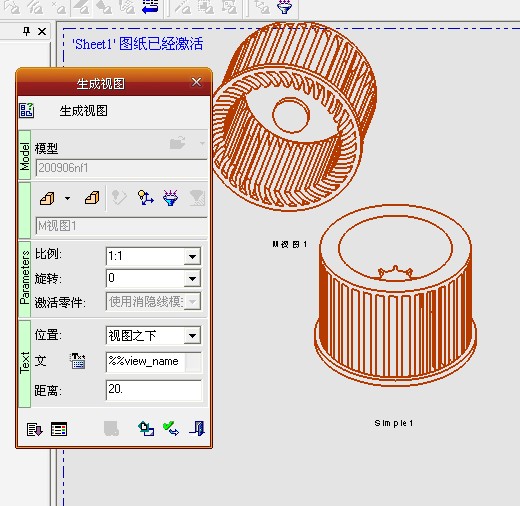Click the M视图1 view name field
Screen dimensions: 520x506
coord(121,226)
